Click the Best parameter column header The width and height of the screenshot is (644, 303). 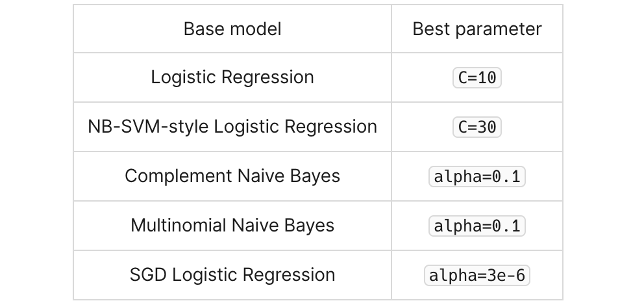tap(477, 29)
